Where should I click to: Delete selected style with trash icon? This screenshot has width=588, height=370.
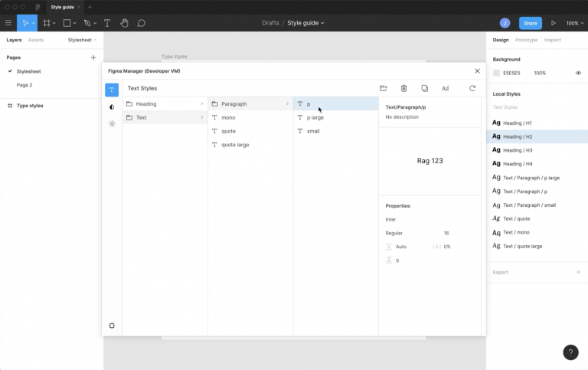coord(403,88)
